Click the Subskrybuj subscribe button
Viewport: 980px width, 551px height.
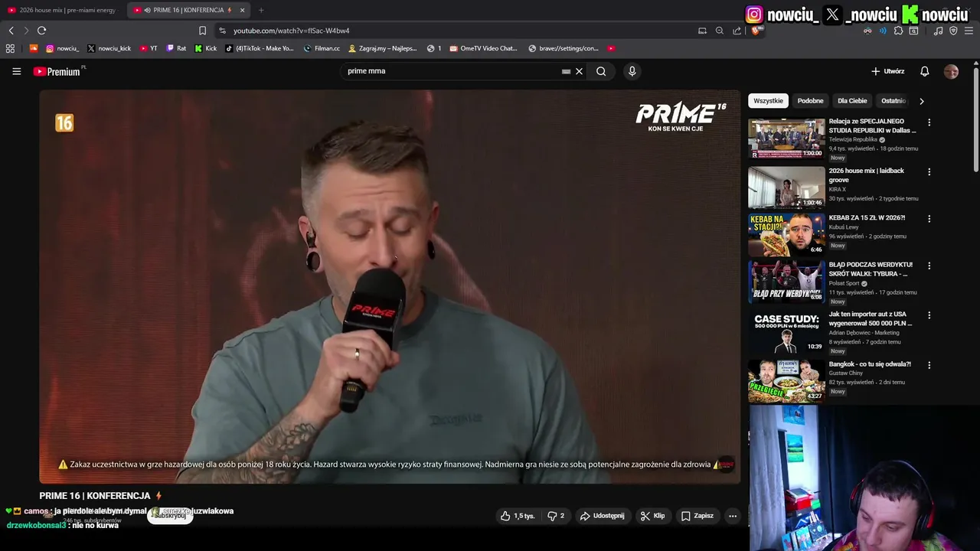[169, 516]
